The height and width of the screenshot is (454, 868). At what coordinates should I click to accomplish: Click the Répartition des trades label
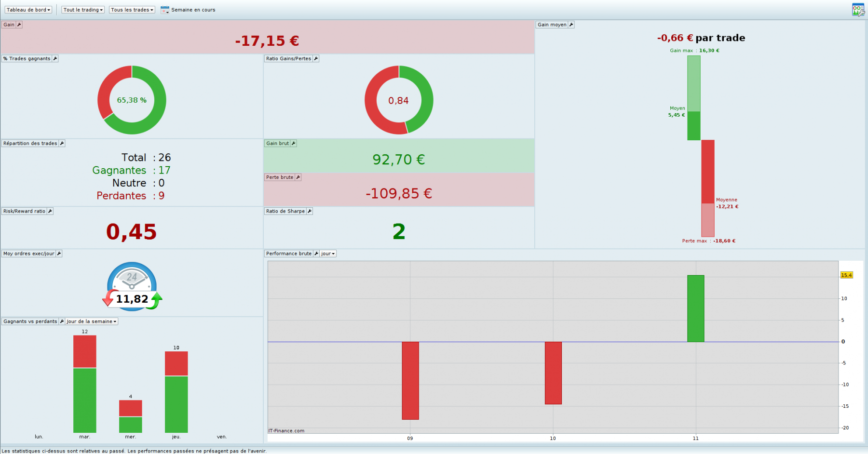[x=30, y=143]
